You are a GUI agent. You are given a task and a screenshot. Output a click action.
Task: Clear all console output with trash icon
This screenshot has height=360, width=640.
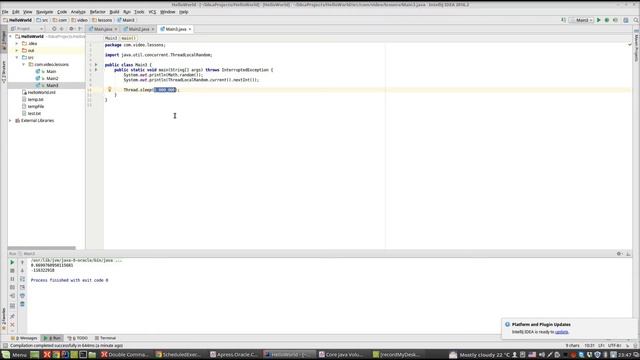22,304
